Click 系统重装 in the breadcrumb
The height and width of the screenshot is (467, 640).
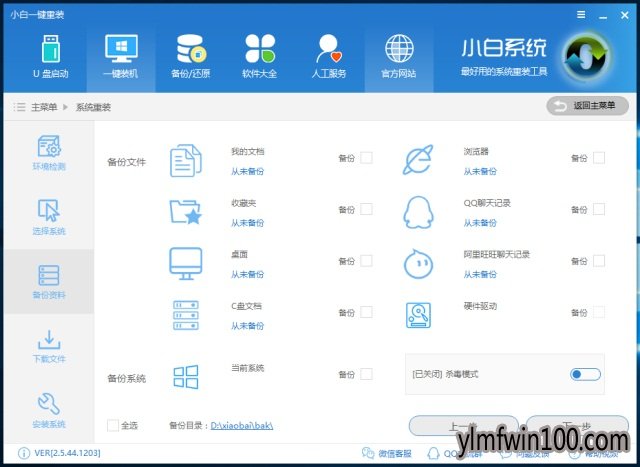click(x=93, y=107)
